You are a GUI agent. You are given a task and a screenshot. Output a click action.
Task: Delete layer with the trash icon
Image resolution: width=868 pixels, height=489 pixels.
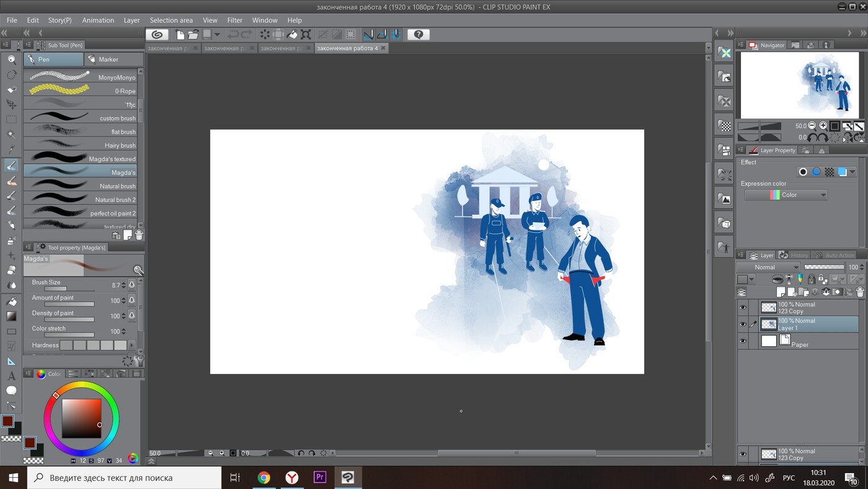pyautogui.click(x=860, y=292)
